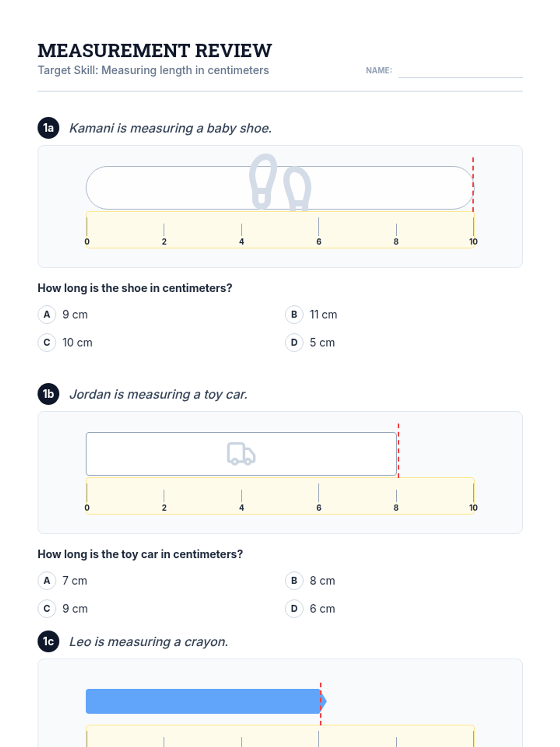Click the 10 mark on the shoe ruler
The height and width of the screenshot is (747, 560).
pyautogui.click(x=473, y=241)
